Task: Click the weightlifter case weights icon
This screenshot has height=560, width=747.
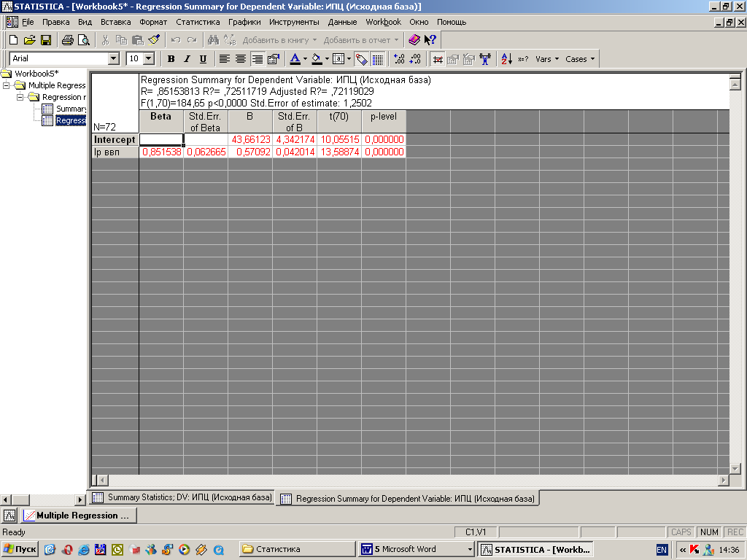Action: (x=485, y=59)
